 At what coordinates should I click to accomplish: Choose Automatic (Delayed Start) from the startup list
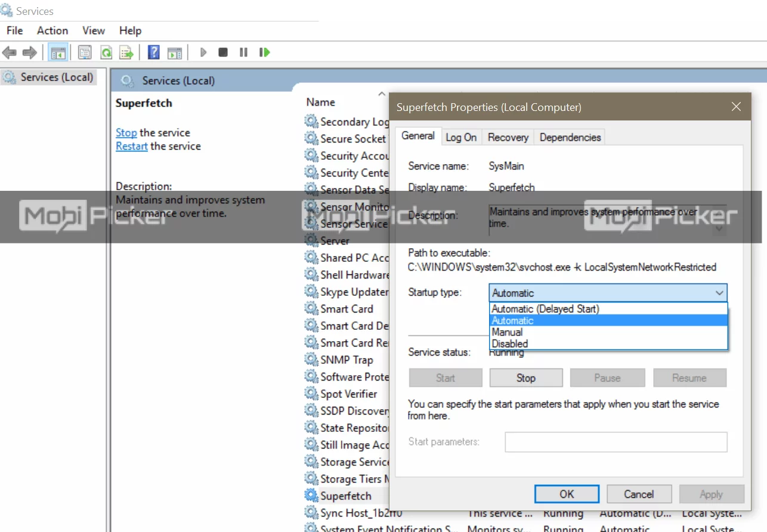point(608,309)
